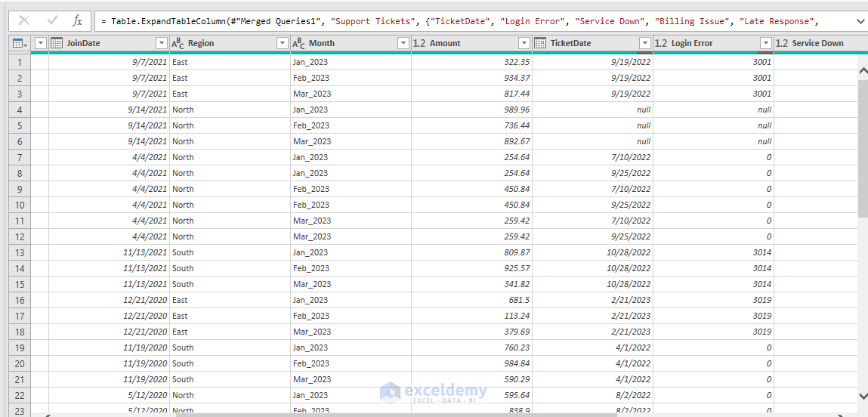The image size is (868, 417).
Task: Click Amount cell 590.29
Action: 471,379
